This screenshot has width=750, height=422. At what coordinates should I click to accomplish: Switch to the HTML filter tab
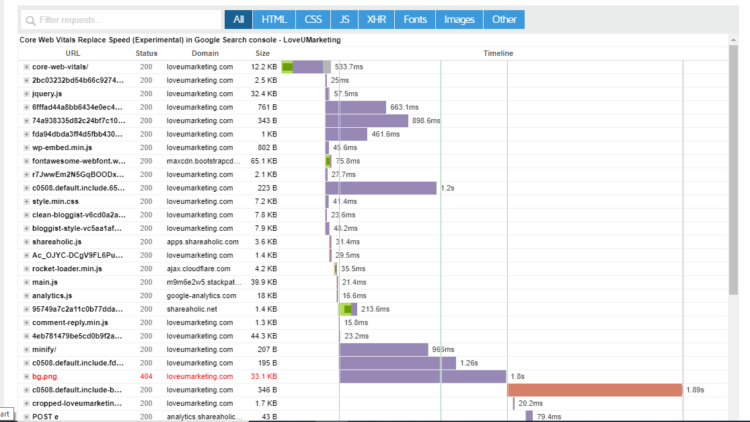click(274, 20)
